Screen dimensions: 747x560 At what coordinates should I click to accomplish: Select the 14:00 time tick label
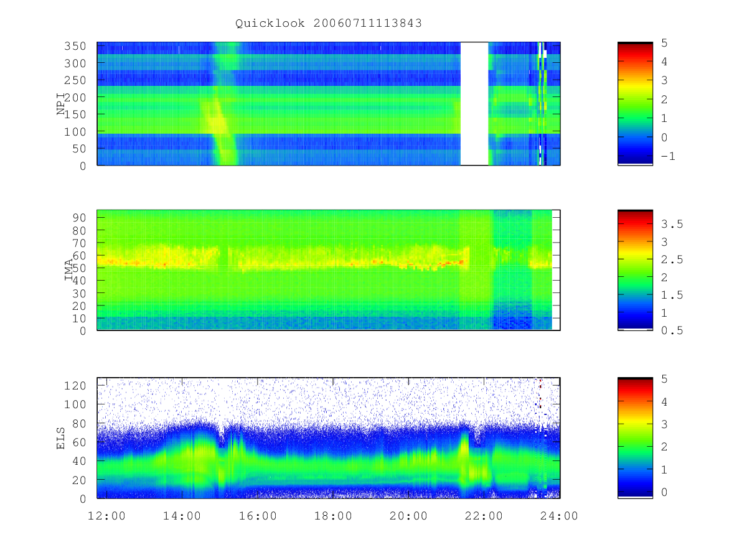(x=182, y=516)
